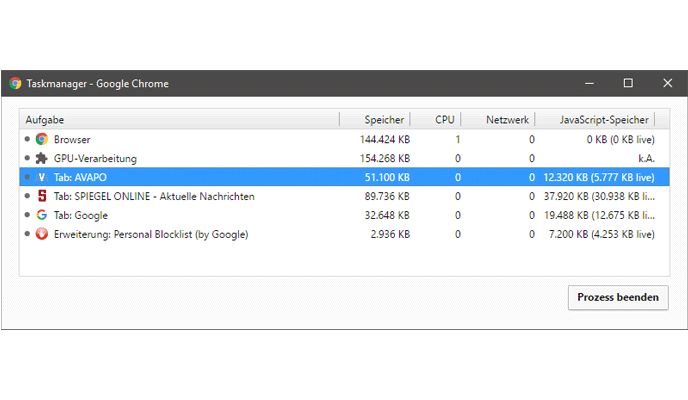
Task: Click the Chrome logo in the title bar
Action: pos(15,84)
